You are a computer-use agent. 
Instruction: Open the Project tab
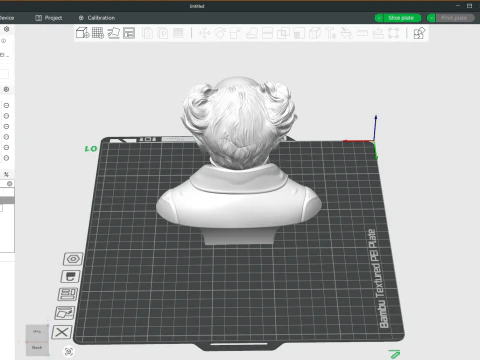pyautogui.click(x=49, y=18)
